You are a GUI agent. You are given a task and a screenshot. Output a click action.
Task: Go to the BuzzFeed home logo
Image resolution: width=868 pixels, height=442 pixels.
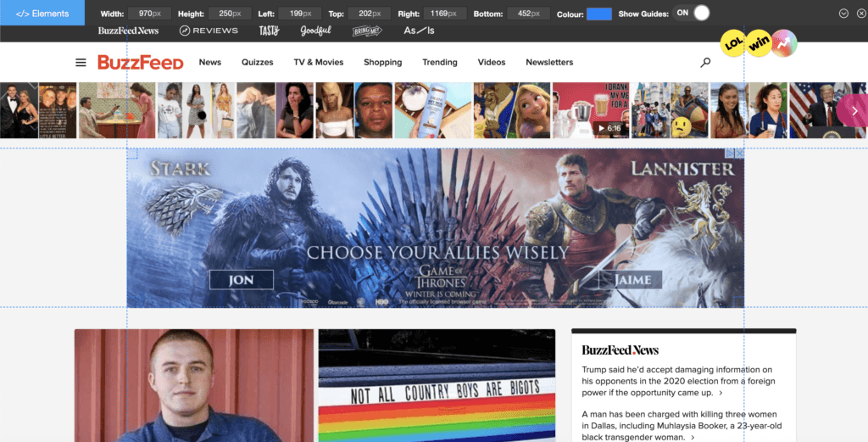[141, 62]
